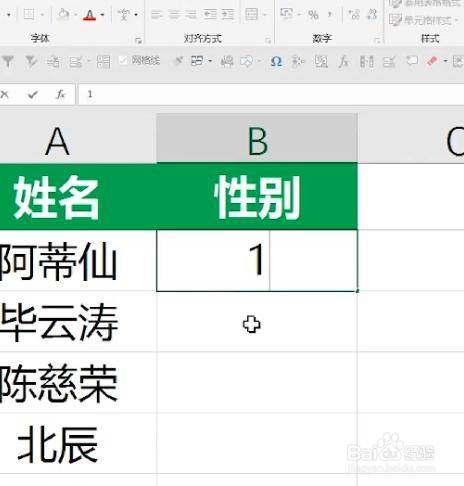Click the merge and center icon
The width and height of the screenshot is (464, 486).
[251, 14]
